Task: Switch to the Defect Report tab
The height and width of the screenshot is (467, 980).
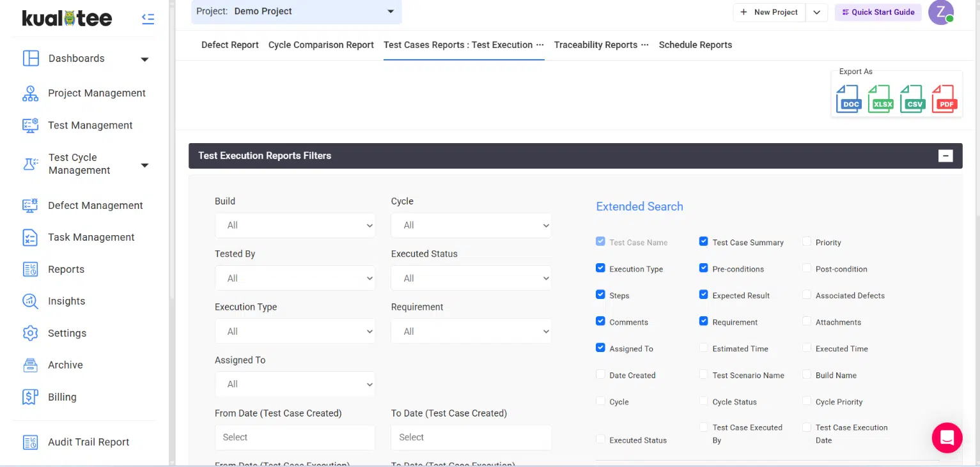Action: point(229,45)
